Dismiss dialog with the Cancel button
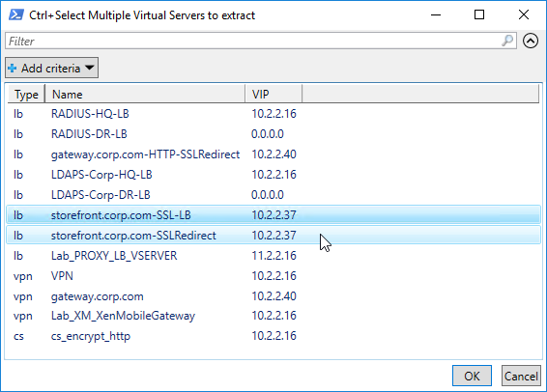Screen dimensions: 547x392 click(x=521, y=376)
